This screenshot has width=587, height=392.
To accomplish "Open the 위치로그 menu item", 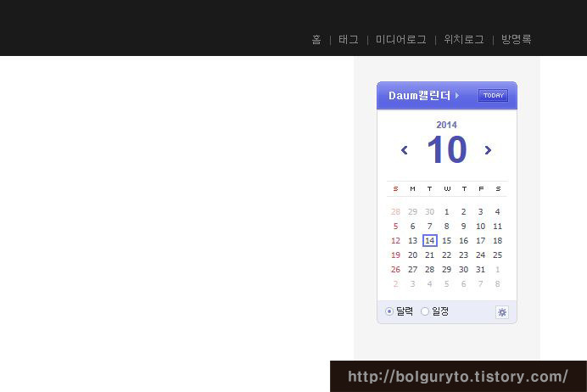I will click(x=464, y=39).
